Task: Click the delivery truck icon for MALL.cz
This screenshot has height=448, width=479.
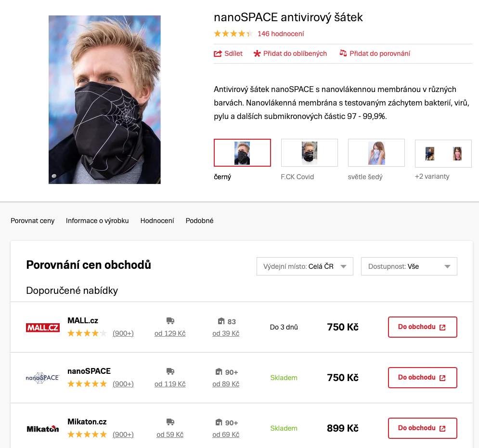Action: click(170, 320)
